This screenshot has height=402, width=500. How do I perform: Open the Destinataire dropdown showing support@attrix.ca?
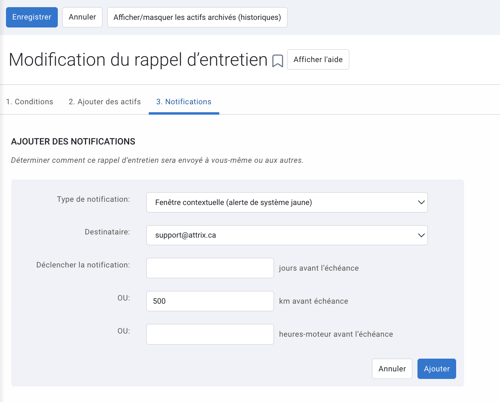pyautogui.click(x=287, y=235)
